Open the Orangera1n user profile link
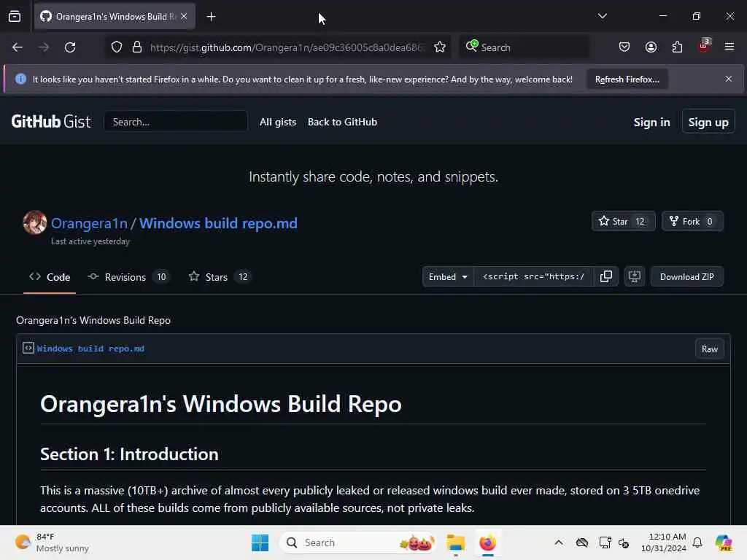Image resolution: width=747 pixels, height=560 pixels. click(89, 223)
